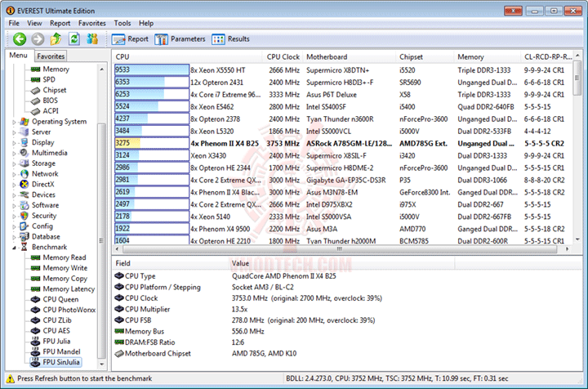
Task: Sort by Memory column header
Action: (487, 56)
